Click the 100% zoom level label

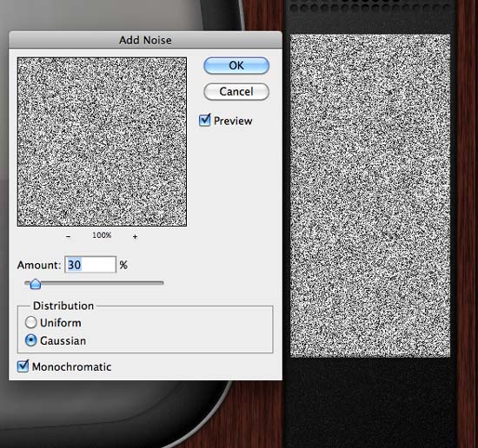click(x=102, y=235)
